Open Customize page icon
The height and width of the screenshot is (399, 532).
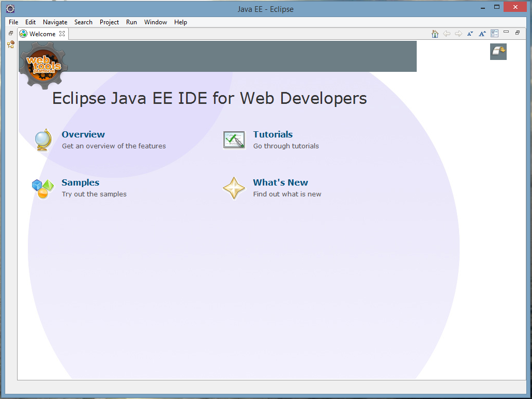495,33
